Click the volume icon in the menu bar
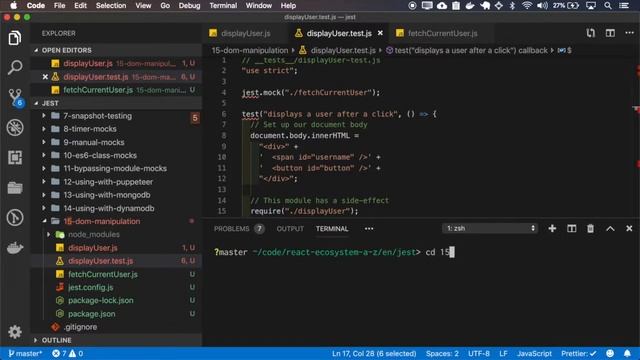 (x=542, y=6)
